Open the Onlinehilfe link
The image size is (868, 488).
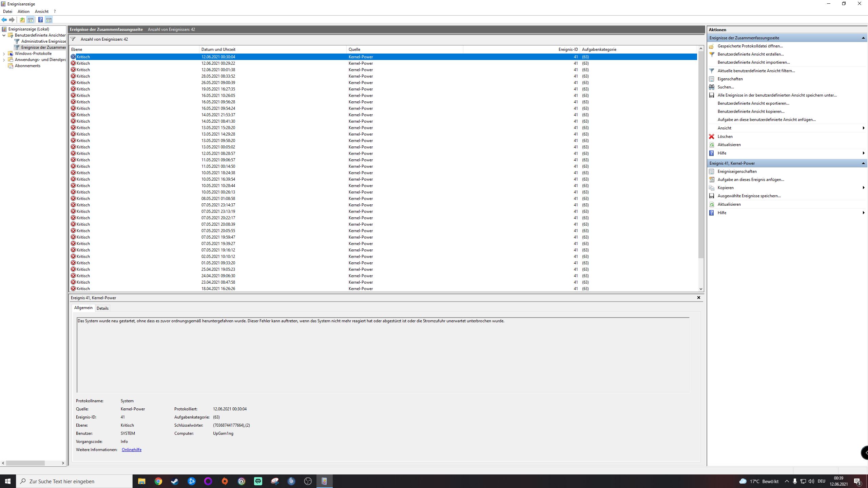pos(131,450)
